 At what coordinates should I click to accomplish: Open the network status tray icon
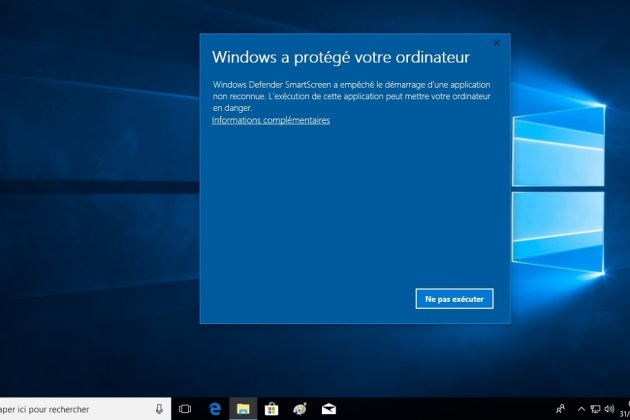coord(595,409)
